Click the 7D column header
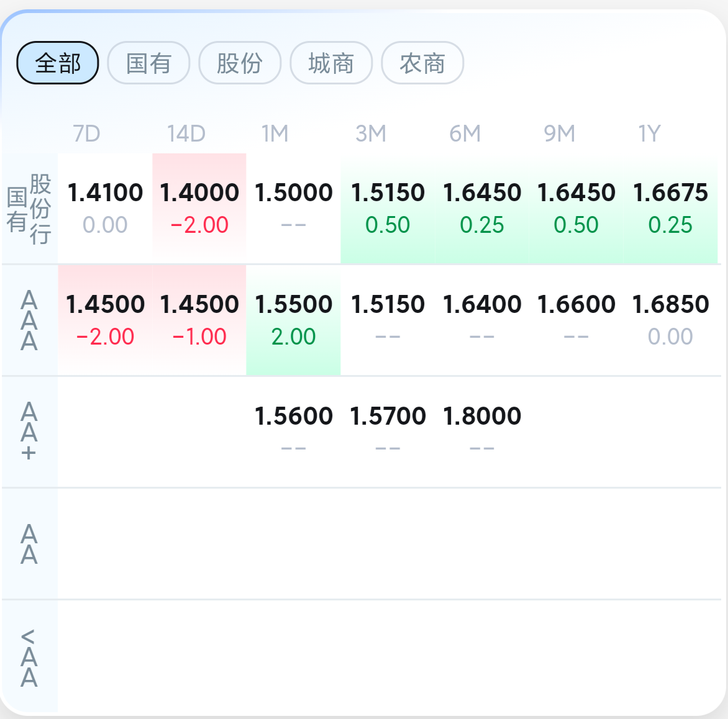Screen dimensions: 728x719 86,133
